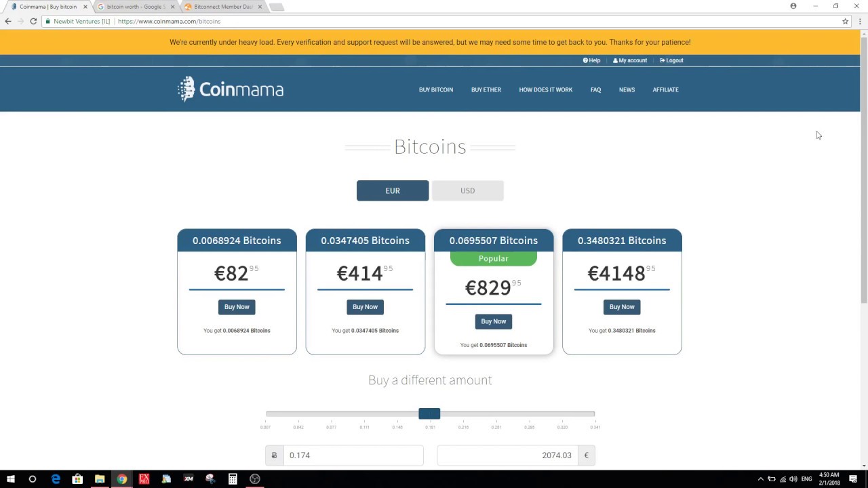Switch currency to EUR
Image resolution: width=868 pixels, height=488 pixels.
[393, 190]
